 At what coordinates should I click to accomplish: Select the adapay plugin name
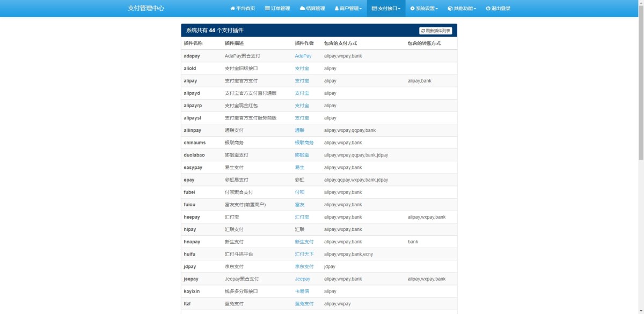(x=192, y=56)
